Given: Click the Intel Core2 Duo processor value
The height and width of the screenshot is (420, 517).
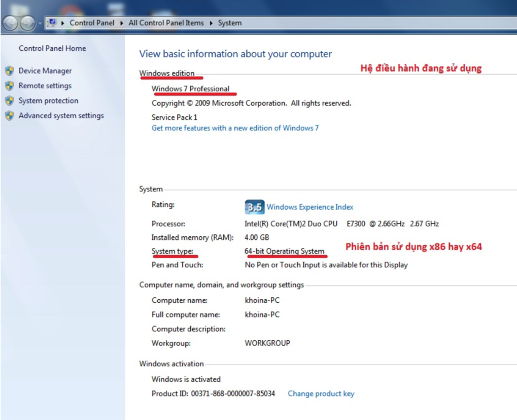Looking at the screenshot, I should pos(341,224).
